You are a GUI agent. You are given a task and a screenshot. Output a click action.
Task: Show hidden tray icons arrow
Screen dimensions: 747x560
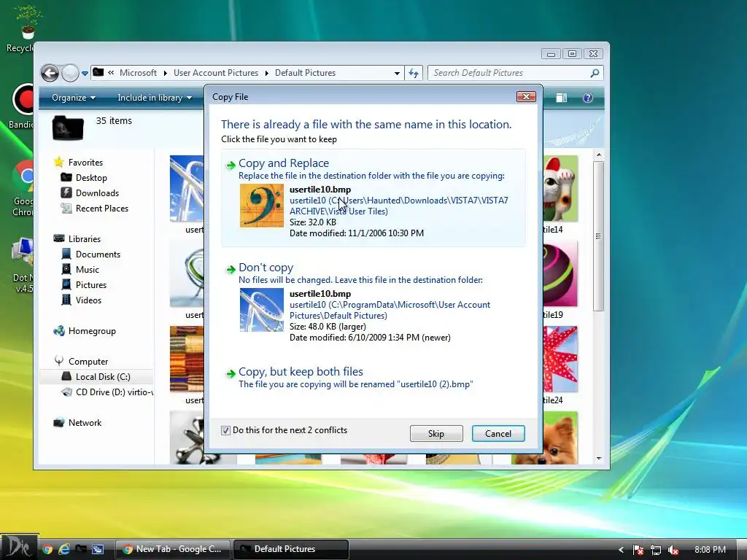[621, 550]
